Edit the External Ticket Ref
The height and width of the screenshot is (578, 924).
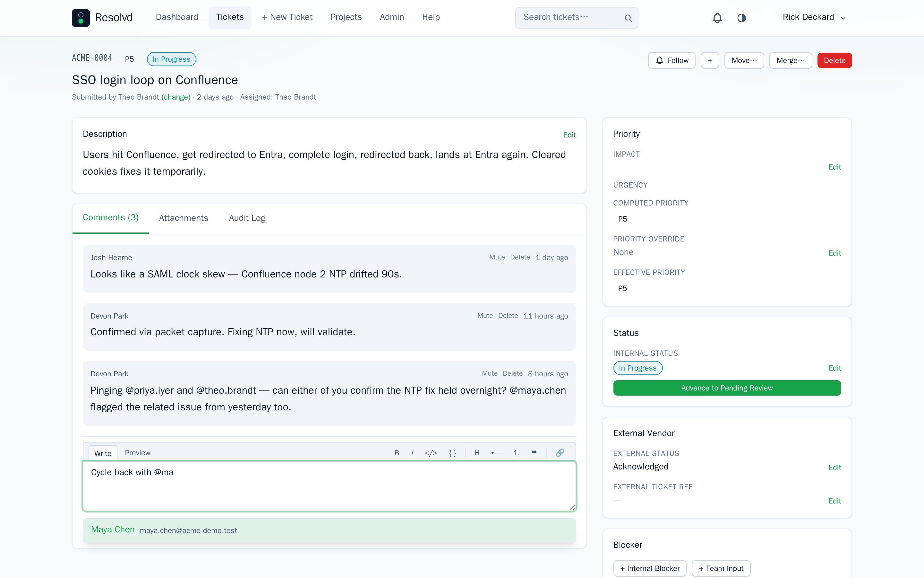[x=834, y=501]
